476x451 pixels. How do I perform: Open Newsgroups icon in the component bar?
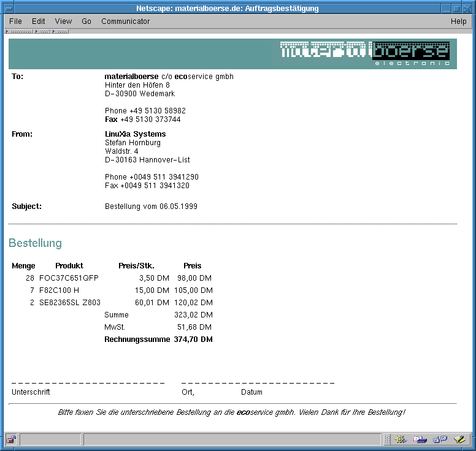point(440,439)
